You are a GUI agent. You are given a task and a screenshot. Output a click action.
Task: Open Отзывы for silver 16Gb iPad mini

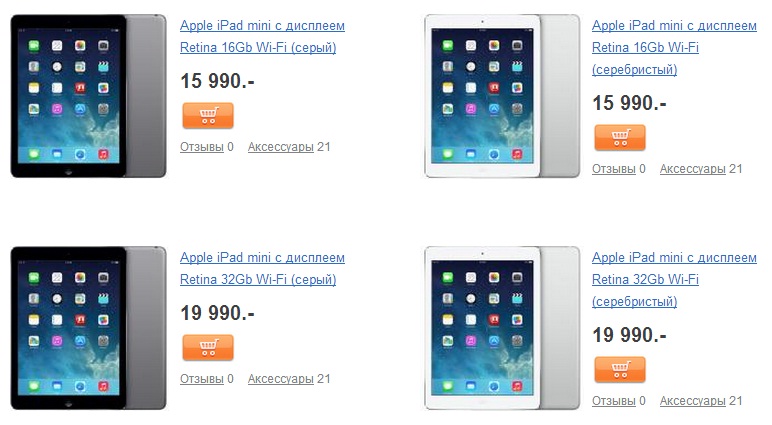click(614, 169)
